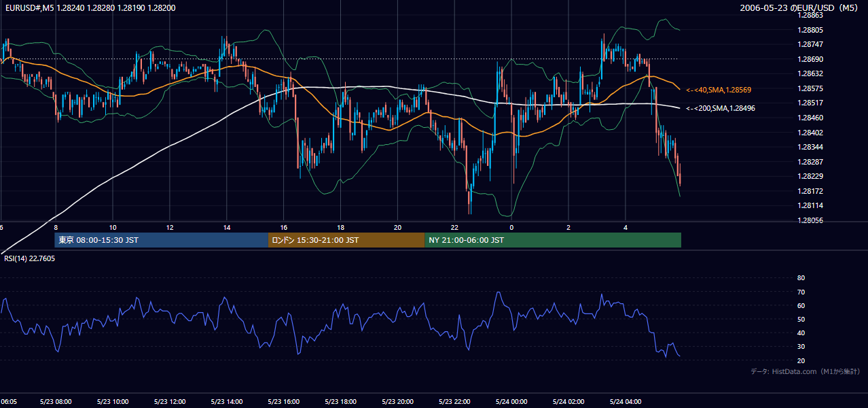Select the London 15:30-21:00 JST session bar
Viewport: 868px width, 408px height.
(x=346, y=240)
